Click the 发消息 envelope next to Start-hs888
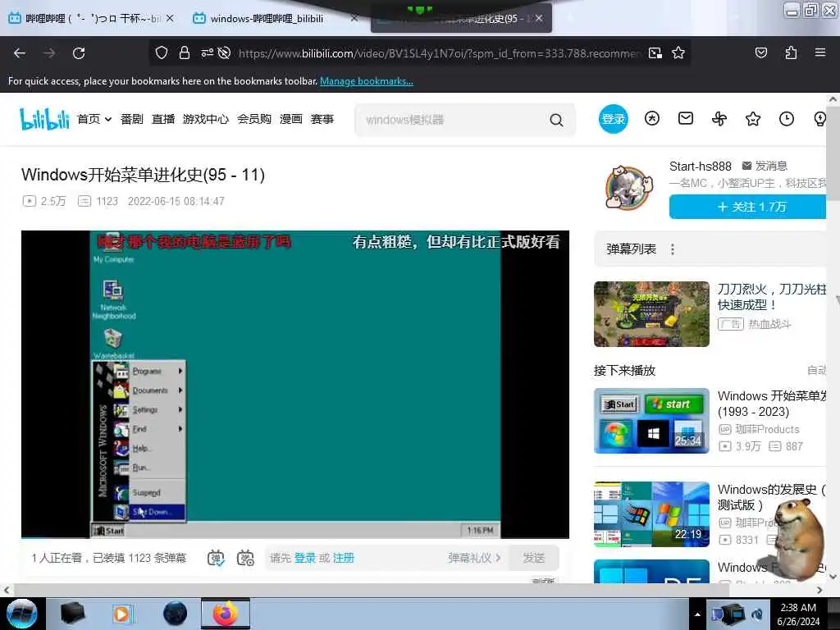840x630 pixels. pyautogui.click(x=746, y=166)
